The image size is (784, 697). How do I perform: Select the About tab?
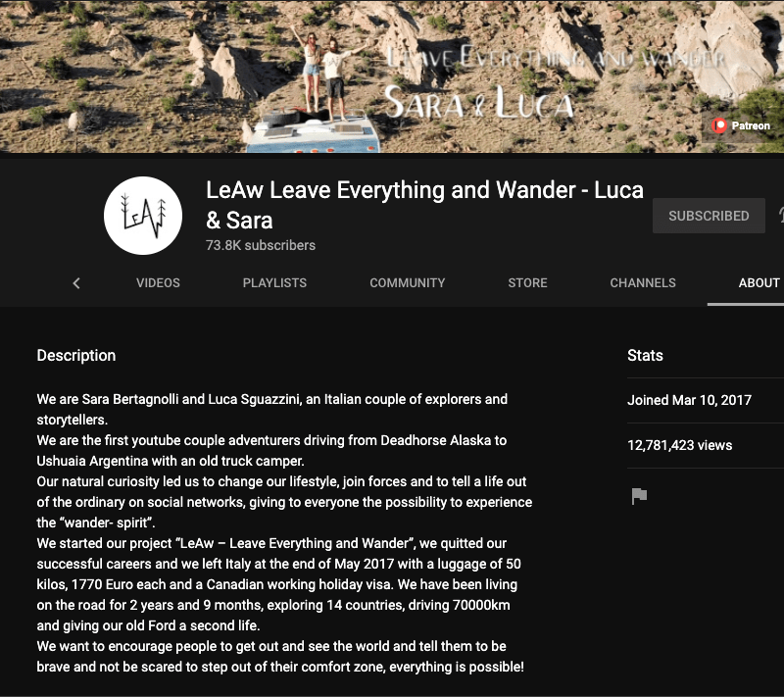pos(759,282)
